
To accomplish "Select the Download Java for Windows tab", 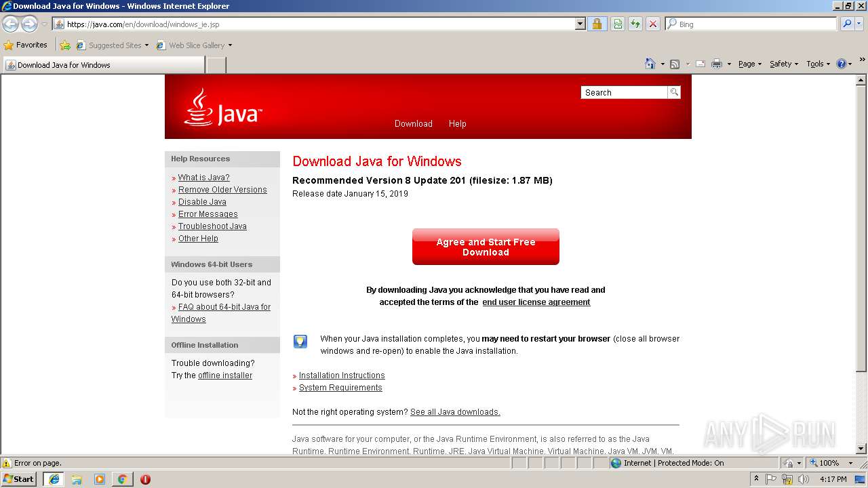I will [103, 65].
